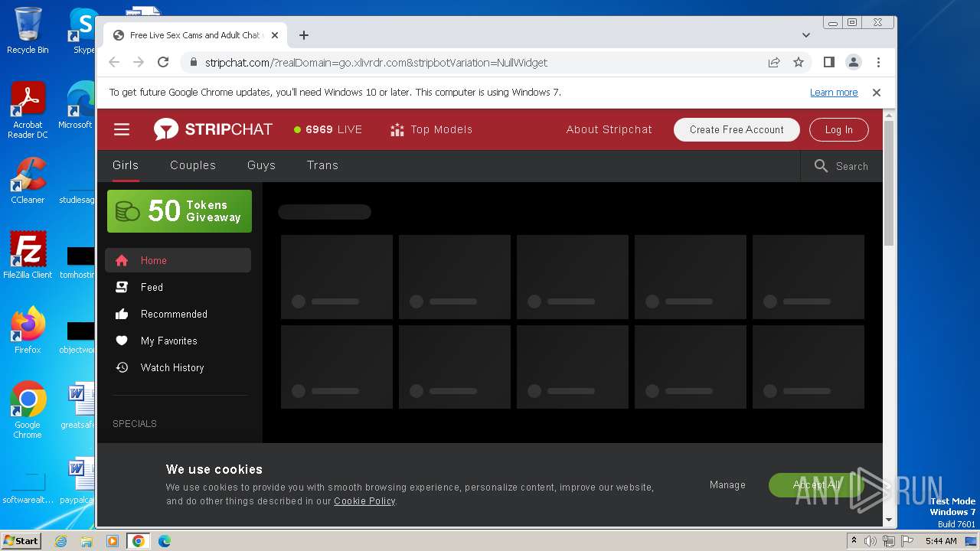Viewport: 980px width, 551px height.
Task: Open FileZilla Client desktop icon
Action: (x=28, y=256)
